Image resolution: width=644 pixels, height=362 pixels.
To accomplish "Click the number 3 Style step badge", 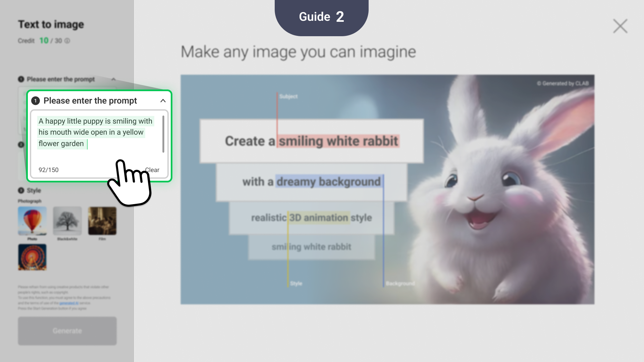I will [21, 190].
